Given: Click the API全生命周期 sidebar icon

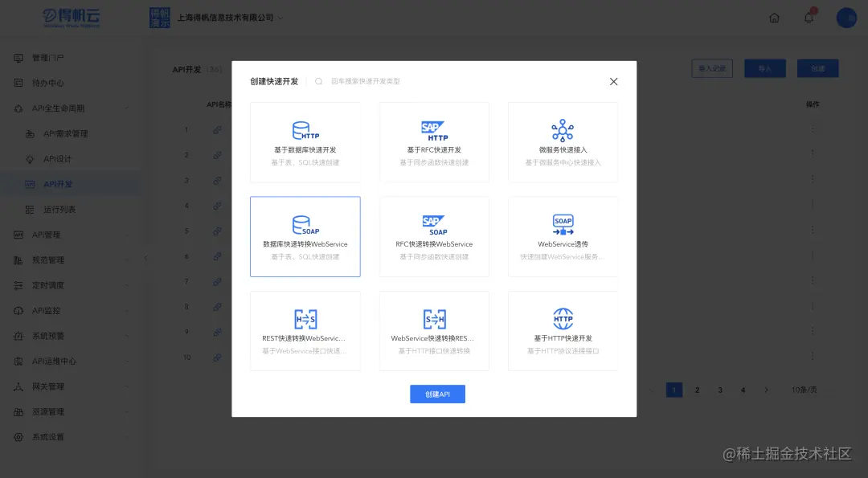Looking at the screenshot, I should (x=18, y=108).
